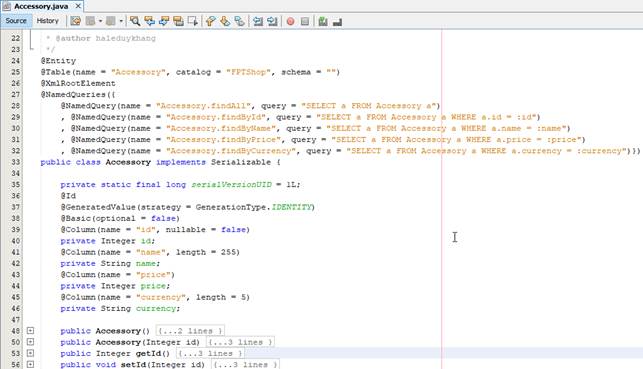Click Find Previous Occurrence icon
This screenshot has width=643, height=369.
coord(149,21)
